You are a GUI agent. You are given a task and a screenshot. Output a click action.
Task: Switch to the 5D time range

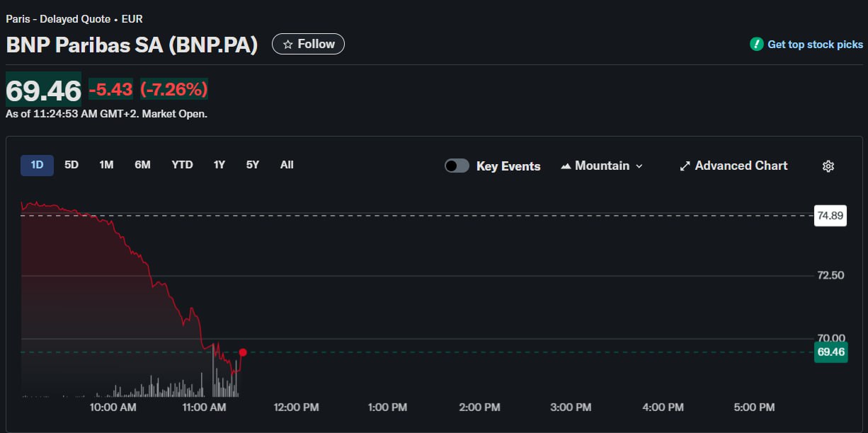tap(72, 165)
